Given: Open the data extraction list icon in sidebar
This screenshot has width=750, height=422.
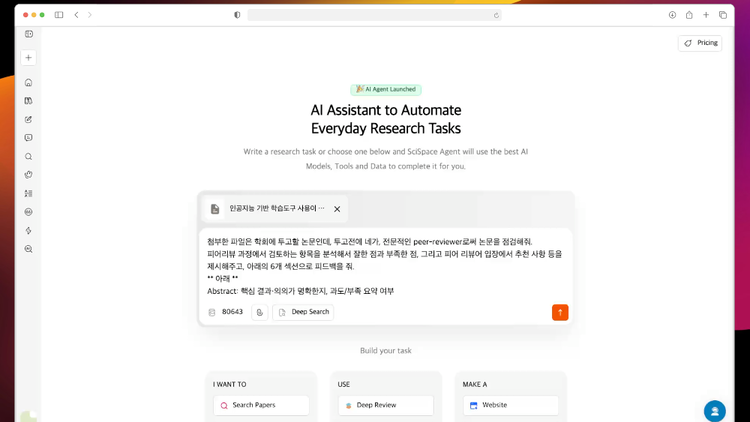Looking at the screenshot, I should (29, 193).
